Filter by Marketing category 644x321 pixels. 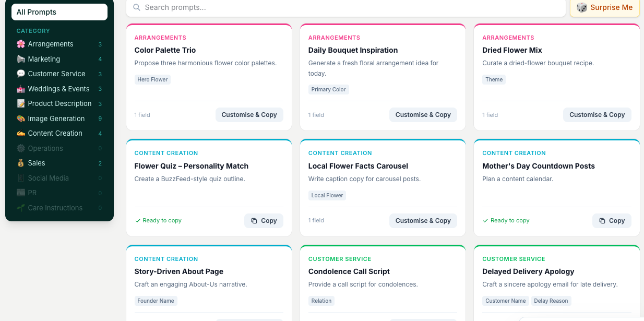coord(59,59)
